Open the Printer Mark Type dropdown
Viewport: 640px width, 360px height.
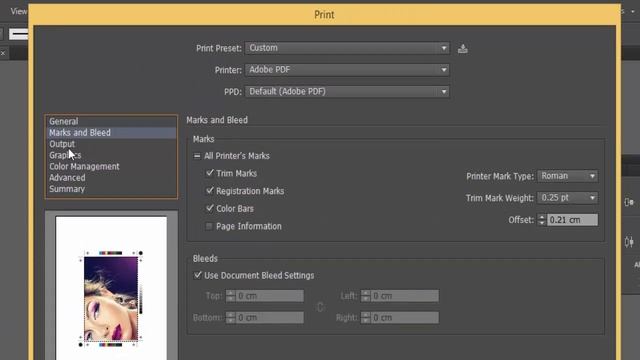(568, 176)
